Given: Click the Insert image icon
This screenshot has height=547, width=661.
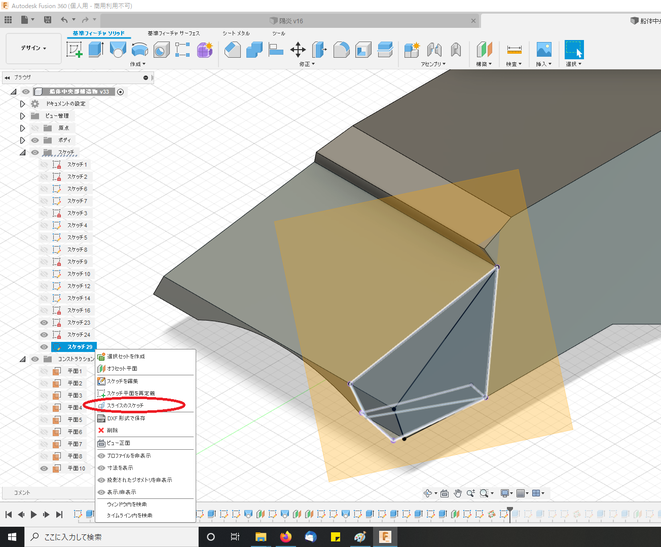Looking at the screenshot, I should [544, 50].
